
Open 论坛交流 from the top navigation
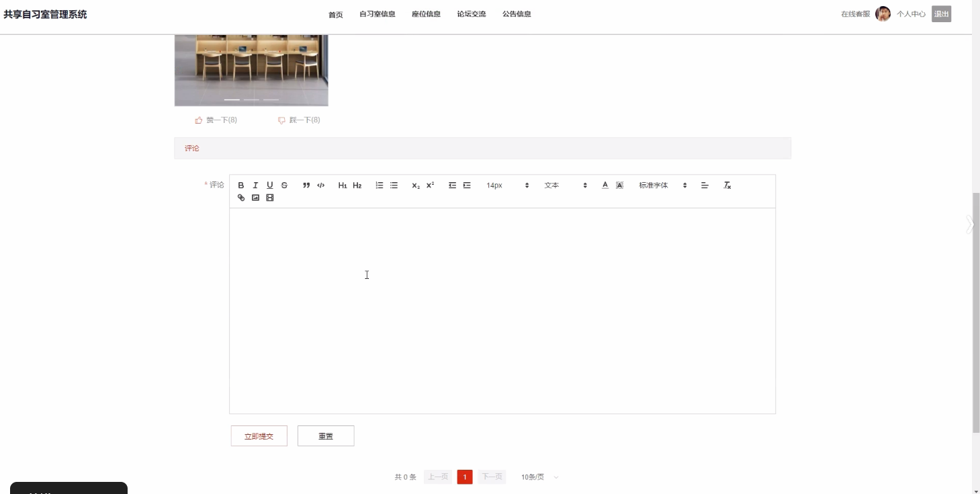click(x=472, y=14)
